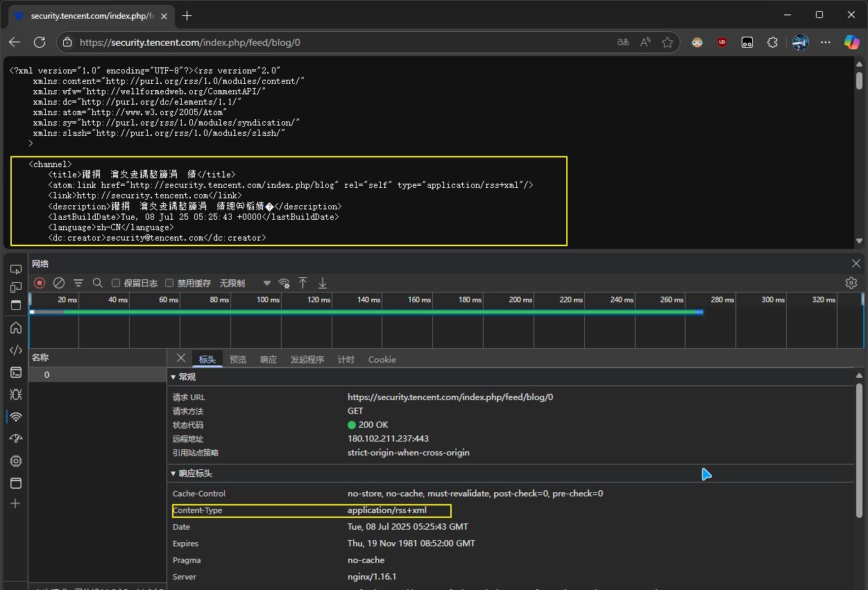Click the 请求 URL value
Image resolution: width=868 pixels, height=590 pixels.
(450, 397)
